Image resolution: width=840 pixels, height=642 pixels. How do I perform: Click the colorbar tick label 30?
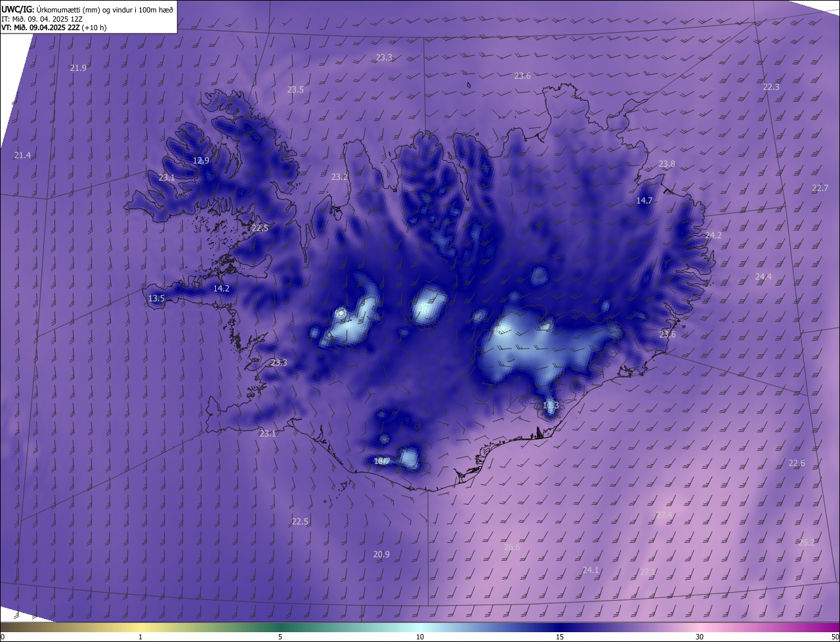[x=700, y=637]
